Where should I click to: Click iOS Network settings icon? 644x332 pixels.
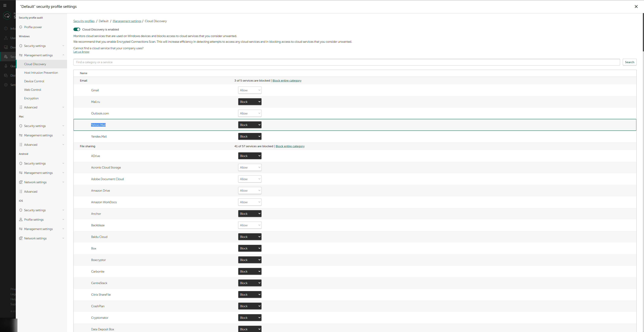[x=21, y=238]
